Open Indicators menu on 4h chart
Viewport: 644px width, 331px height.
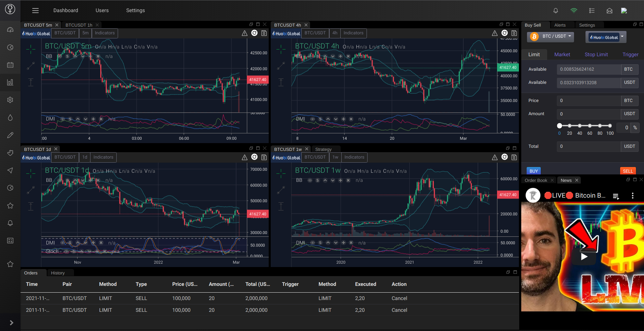click(353, 33)
